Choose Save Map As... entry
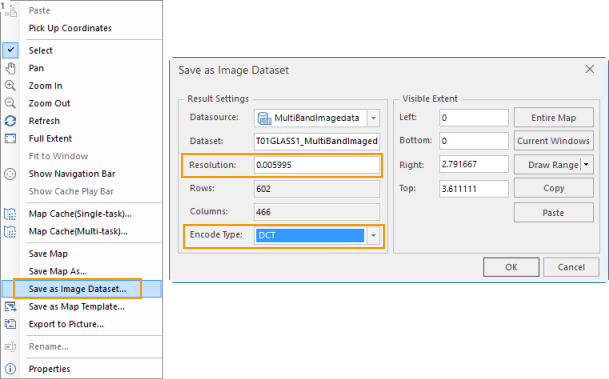Image resolution: width=609 pixels, height=379 pixels. click(57, 271)
